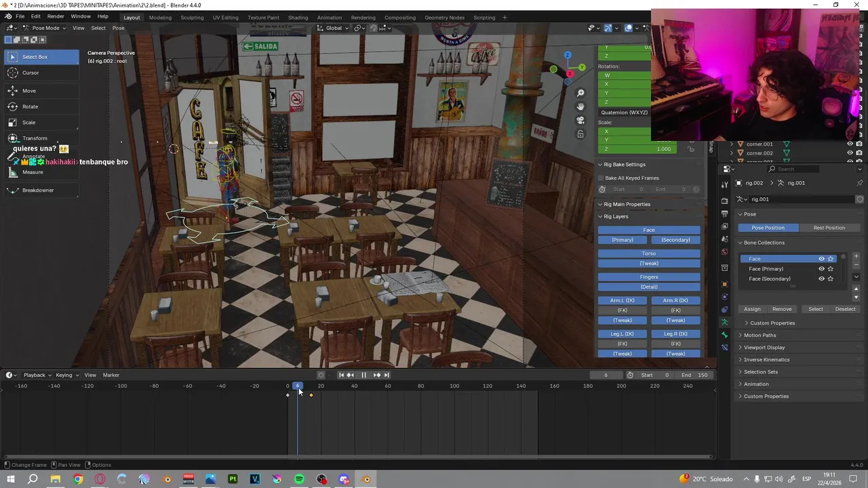
Task: Collapse the Bone Collections panel
Action: 764,243
